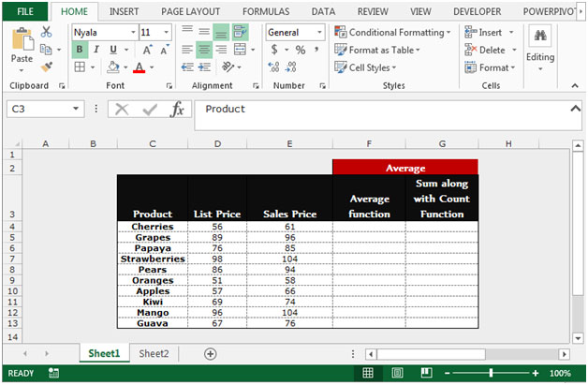The image size is (588, 385).
Task: Decrease indent
Action: coord(187,67)
